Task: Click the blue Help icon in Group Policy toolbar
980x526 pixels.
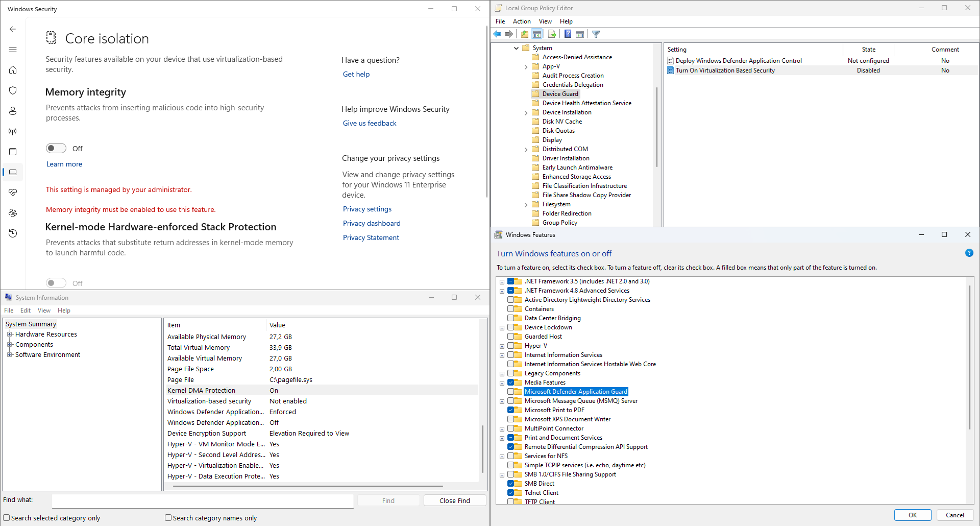Action: [x=568, y=34]
